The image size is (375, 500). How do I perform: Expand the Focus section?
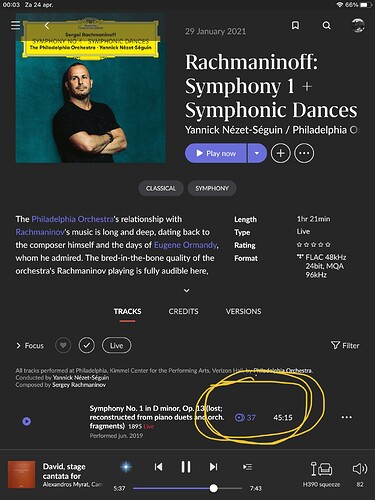pyautogui.click(x=30, y=346)
